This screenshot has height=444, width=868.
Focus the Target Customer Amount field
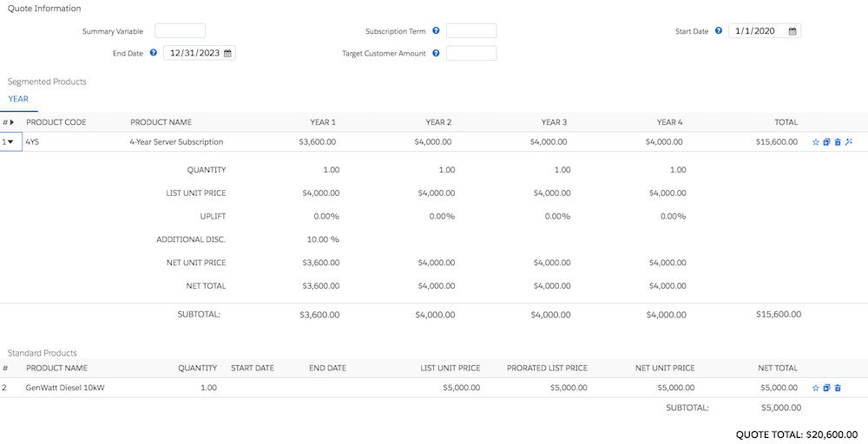tap(471, 53)
